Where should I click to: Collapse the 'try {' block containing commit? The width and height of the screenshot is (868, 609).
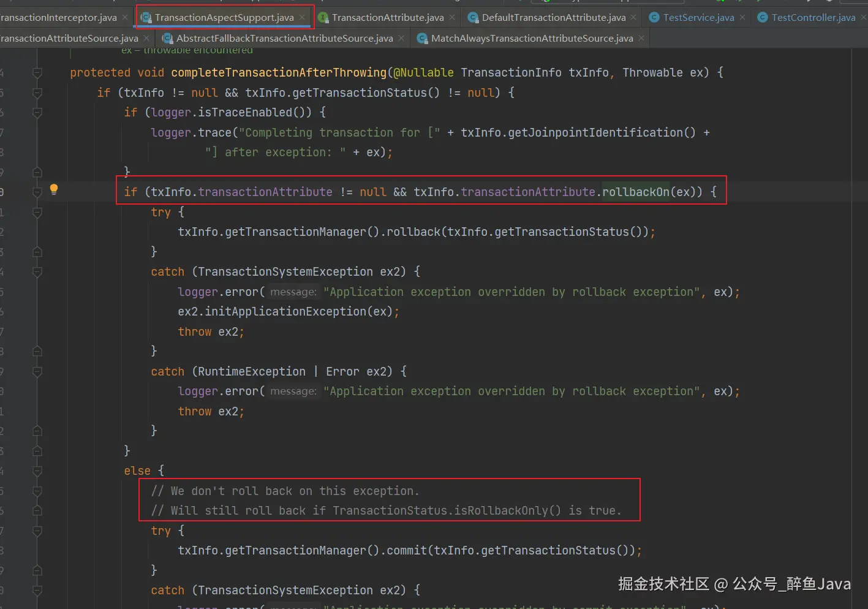(37, 531)
